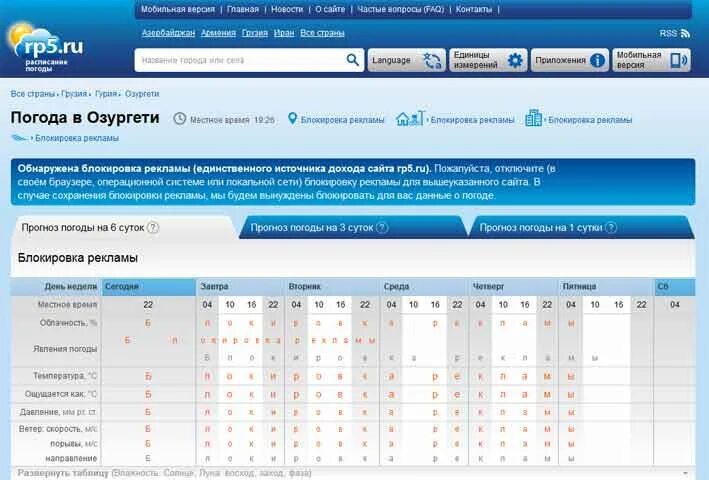This screenshot has width=709, height=480.
Task: Click Грузия in the breadcrumb
Action: [74, 94]
